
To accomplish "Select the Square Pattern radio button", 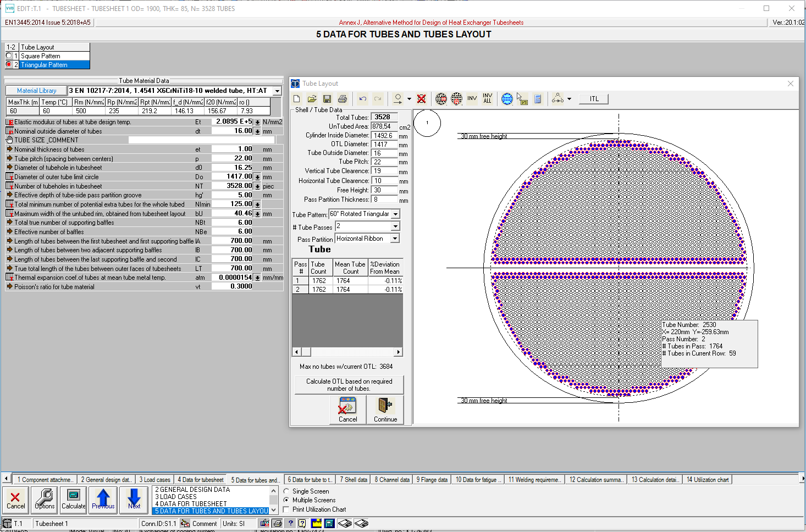I will click(x=9, y=56).
